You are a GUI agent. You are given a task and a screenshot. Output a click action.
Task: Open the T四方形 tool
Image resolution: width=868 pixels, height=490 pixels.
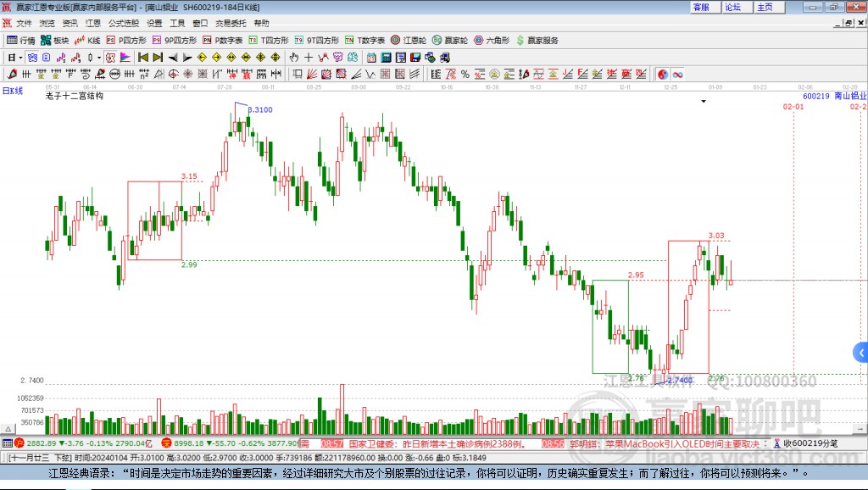tap(269, 41)
